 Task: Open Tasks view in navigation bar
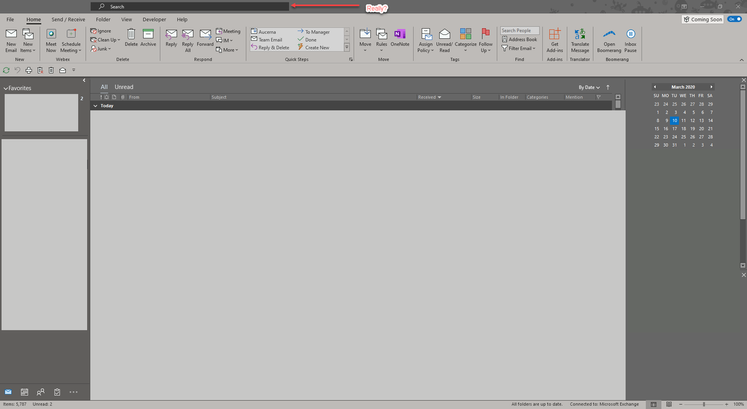click(57, 392)
